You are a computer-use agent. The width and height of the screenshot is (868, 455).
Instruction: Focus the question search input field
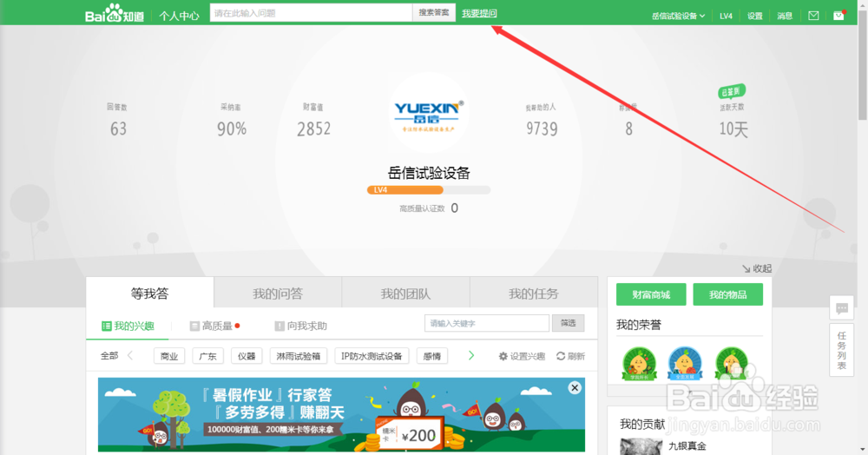click(x=311, y=13)
